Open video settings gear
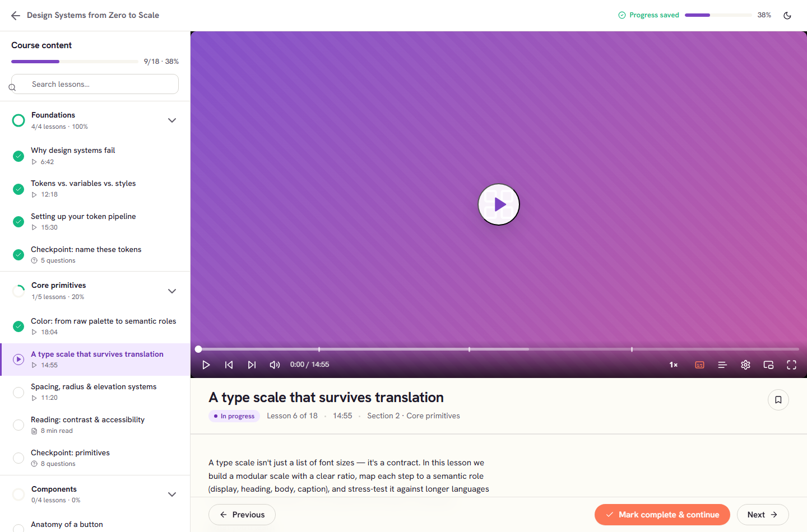Screen dimensions: 807x532 coord(745,365)
